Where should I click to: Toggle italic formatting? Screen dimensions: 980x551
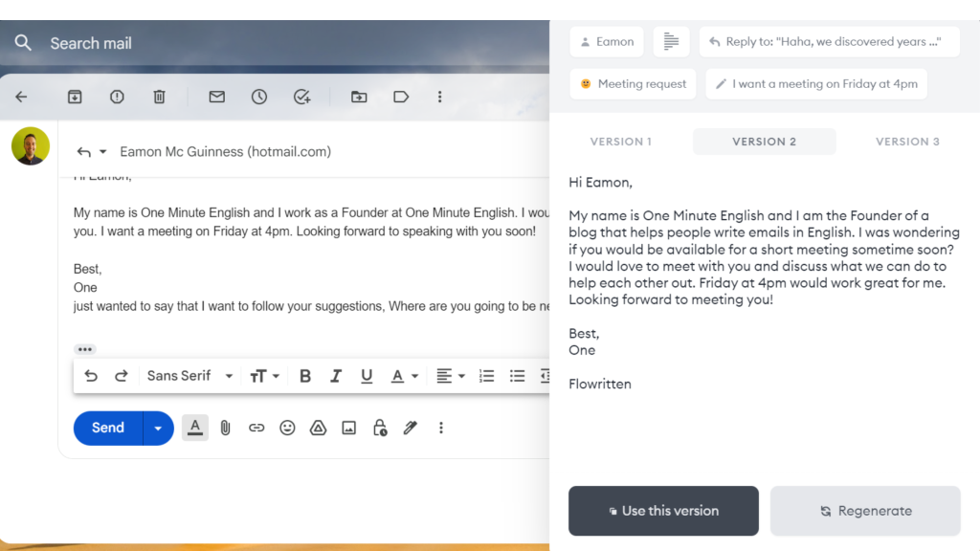point(336,375)
